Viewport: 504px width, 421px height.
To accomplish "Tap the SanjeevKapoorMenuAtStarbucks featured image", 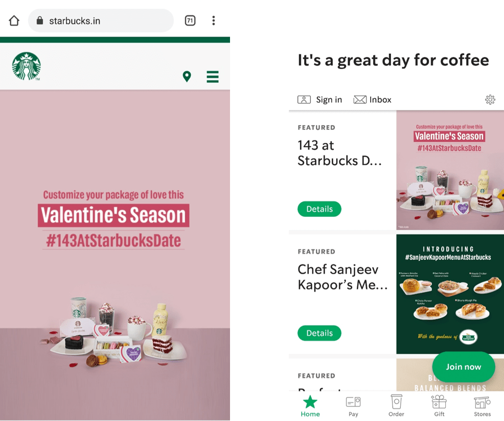I will tap(450, 294).
